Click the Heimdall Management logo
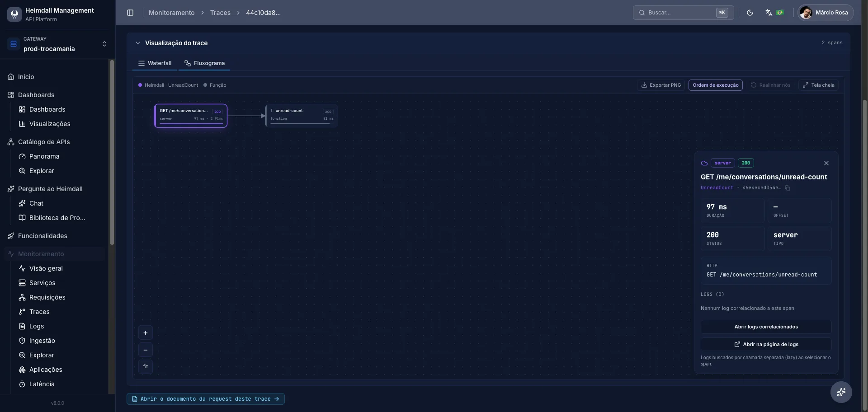The width and height of the screenshot is (868, 412). 14,14
